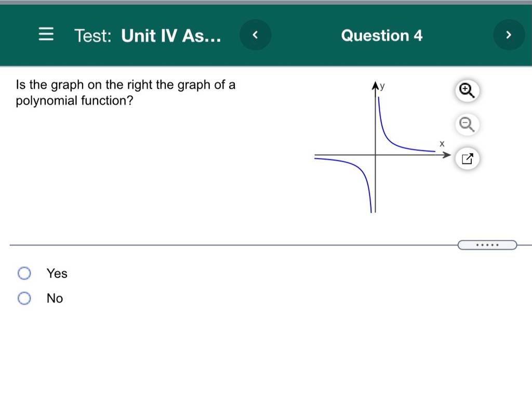The height and width of the screenshot is (410, 532).
Task: Click the question text about polynomial function
Action: pos(126,92)
